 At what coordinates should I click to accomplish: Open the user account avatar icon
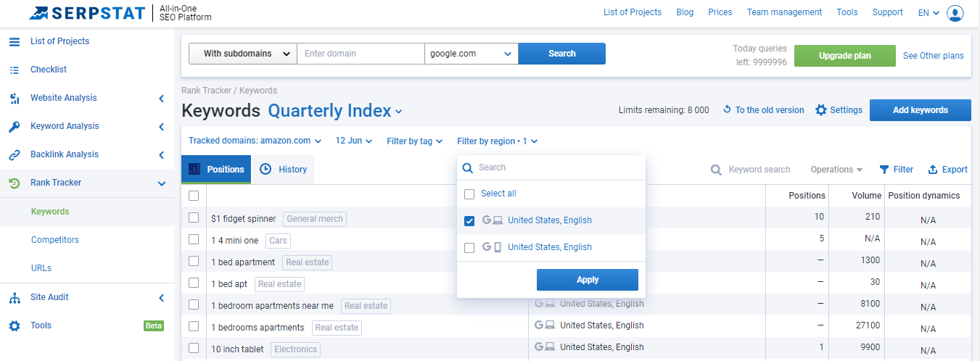955,13
